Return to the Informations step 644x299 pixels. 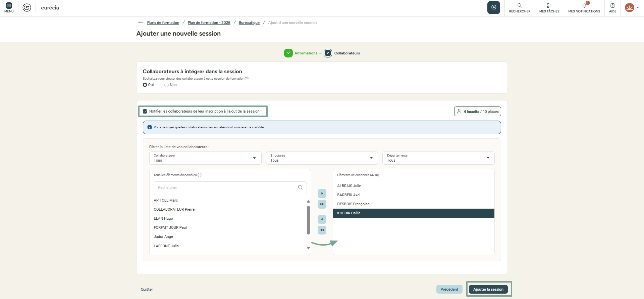click(306, 53)
